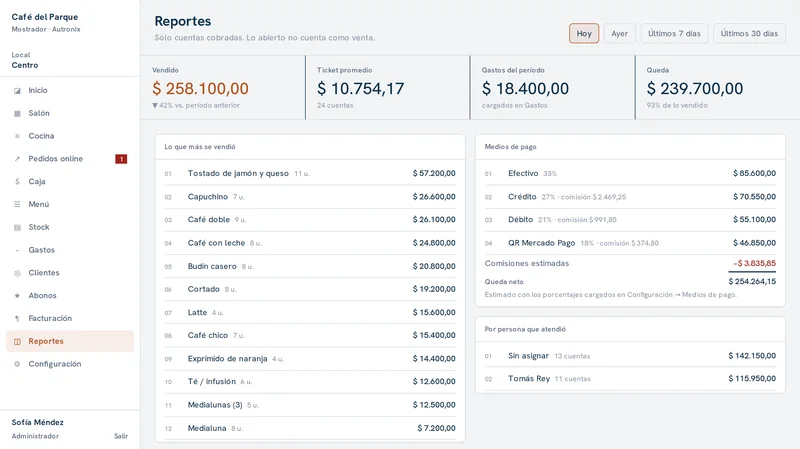Open Pedidos online menu item
Screen dimensions: 800x449
click(70, 159)
